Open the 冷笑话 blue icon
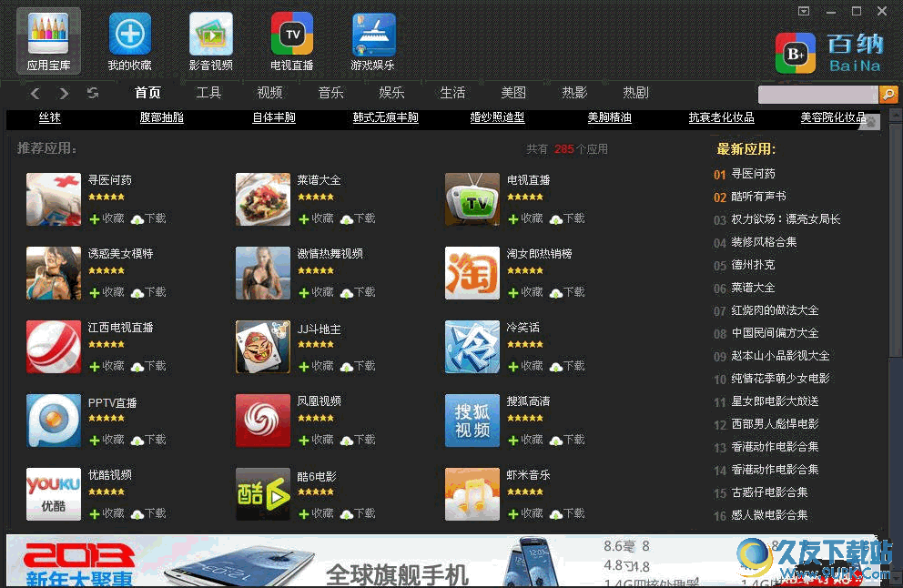 pyautogui.click(x=472, y=347)
